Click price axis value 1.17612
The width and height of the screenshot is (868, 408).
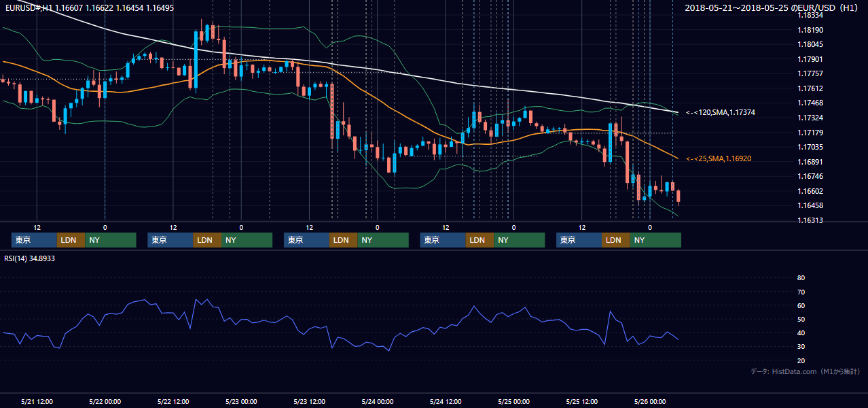(x=810, y=88)
